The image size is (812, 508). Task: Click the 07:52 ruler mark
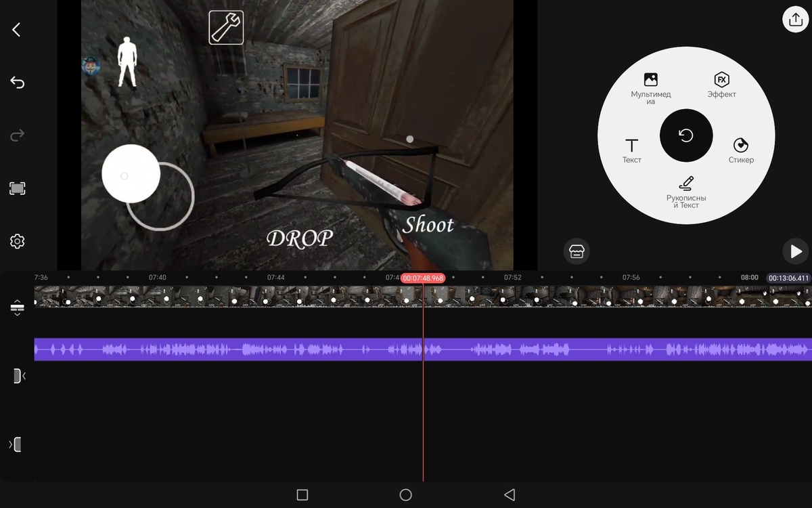pyautogui.click(x=513, y=278)
